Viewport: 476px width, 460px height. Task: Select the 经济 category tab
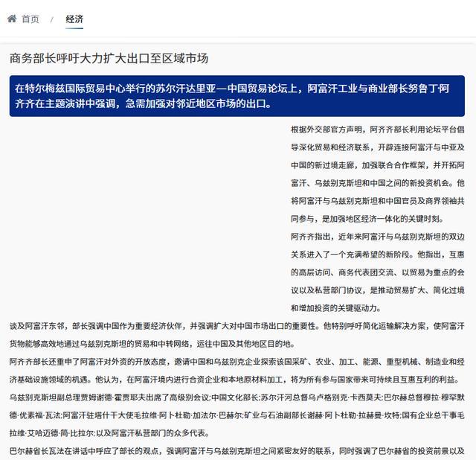pos(74,19)
